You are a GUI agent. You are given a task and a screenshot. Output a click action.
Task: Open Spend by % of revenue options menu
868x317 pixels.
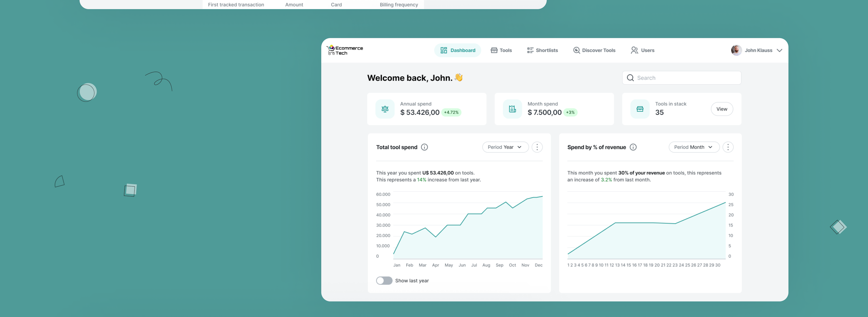(728, 147)
